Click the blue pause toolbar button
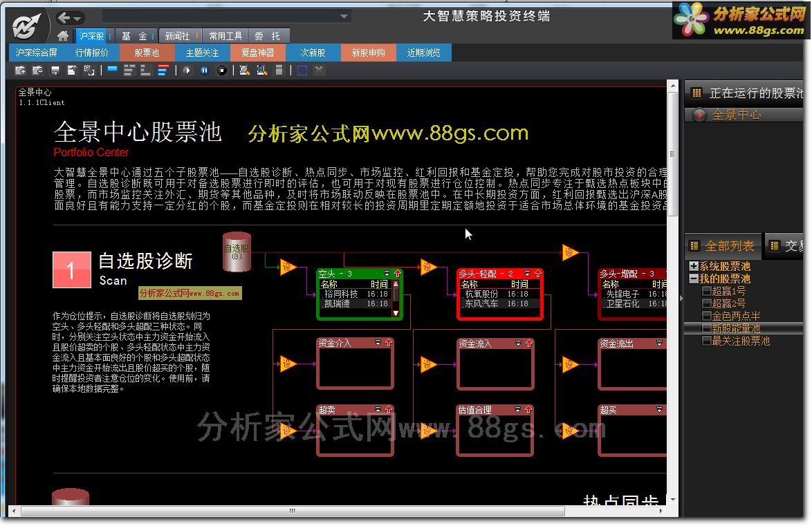The image size is (812, 526). (x=205, y=71)
